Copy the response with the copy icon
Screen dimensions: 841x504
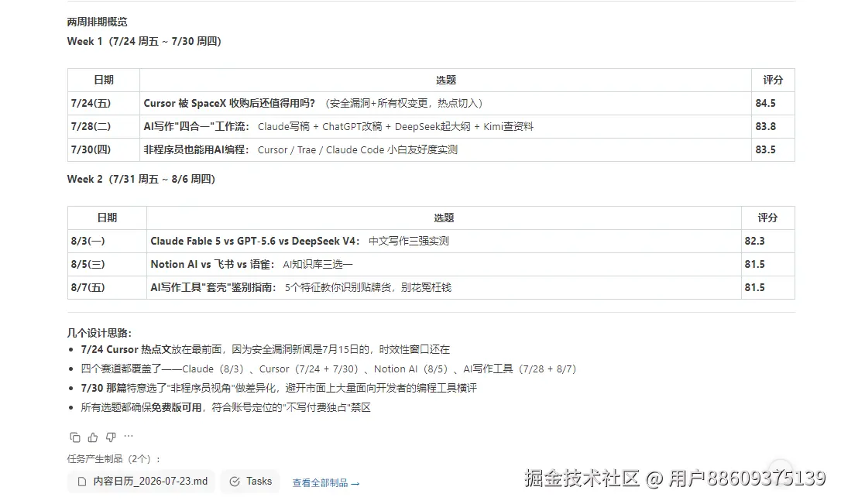(75, 437)
